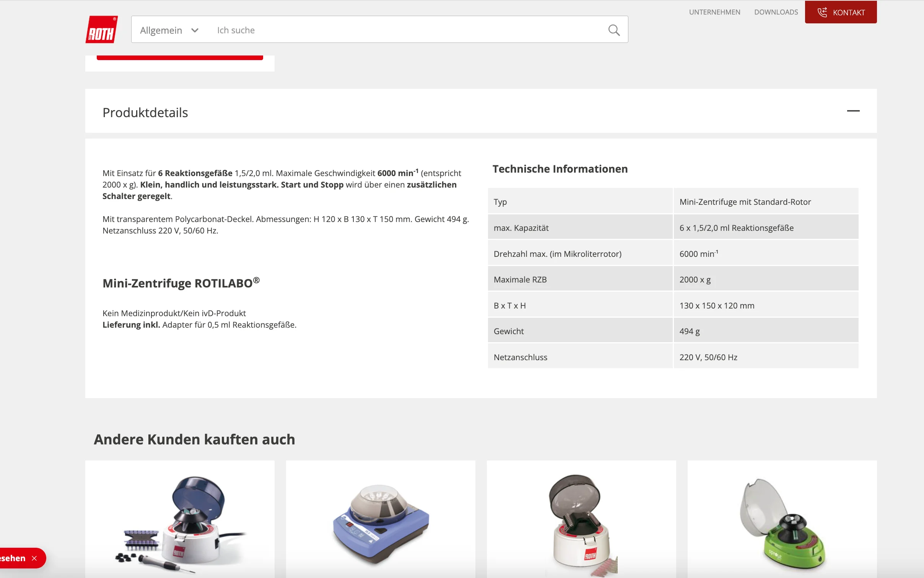Click the 'Maximale RZB' row label

(520, 279)
